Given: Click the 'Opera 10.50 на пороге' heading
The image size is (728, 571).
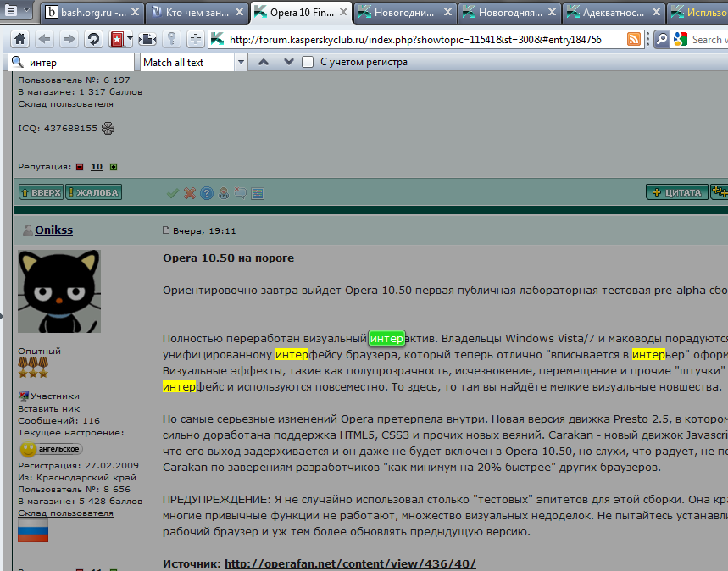Looking at the screenshot, I should [x=229, y=258].
